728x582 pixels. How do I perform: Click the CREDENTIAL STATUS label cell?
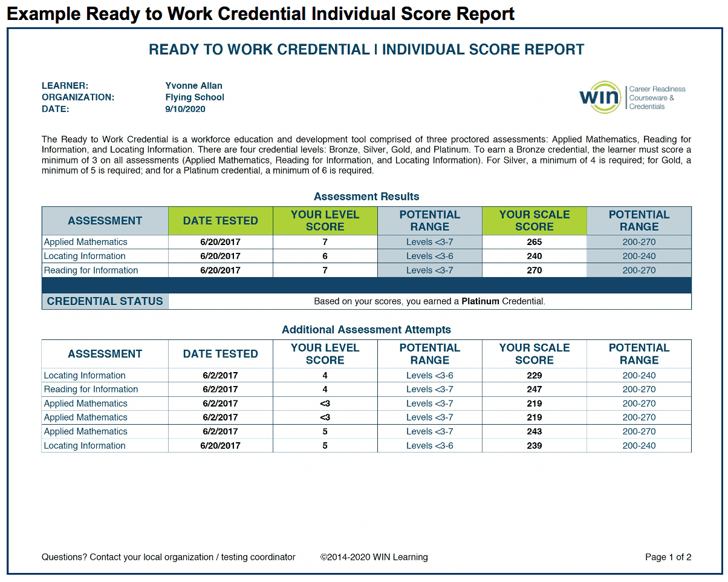click(105, 301)
